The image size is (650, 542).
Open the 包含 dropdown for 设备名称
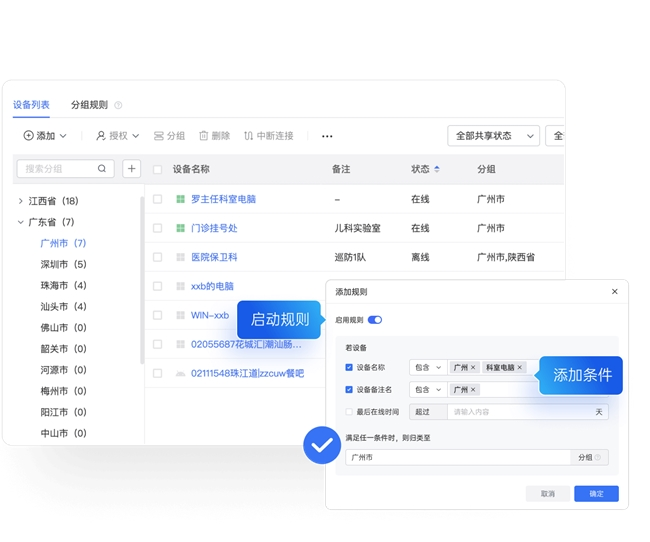click(x=427, y=368)
